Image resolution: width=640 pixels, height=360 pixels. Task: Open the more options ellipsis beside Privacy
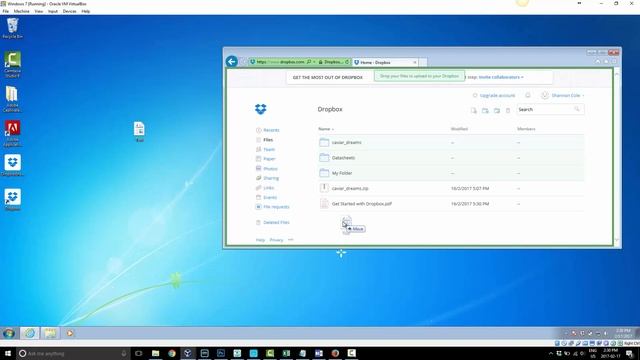[291, 240]
